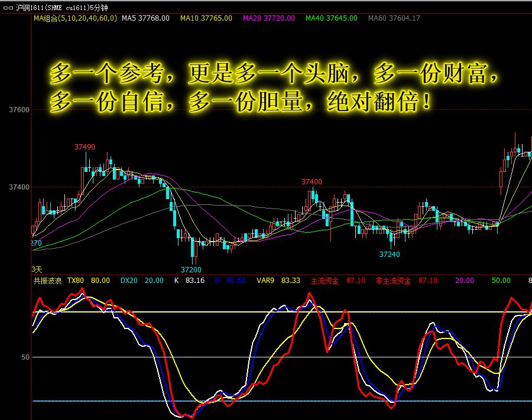
Task: Click the magenta 20.00 indicator value
Action: pyautogui.click(x=465, y=281)
